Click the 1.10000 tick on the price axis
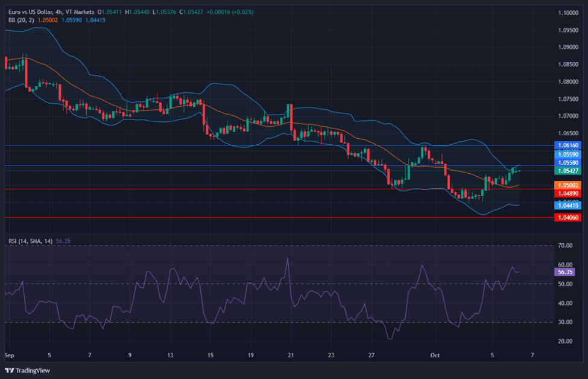 coord(568,13)
